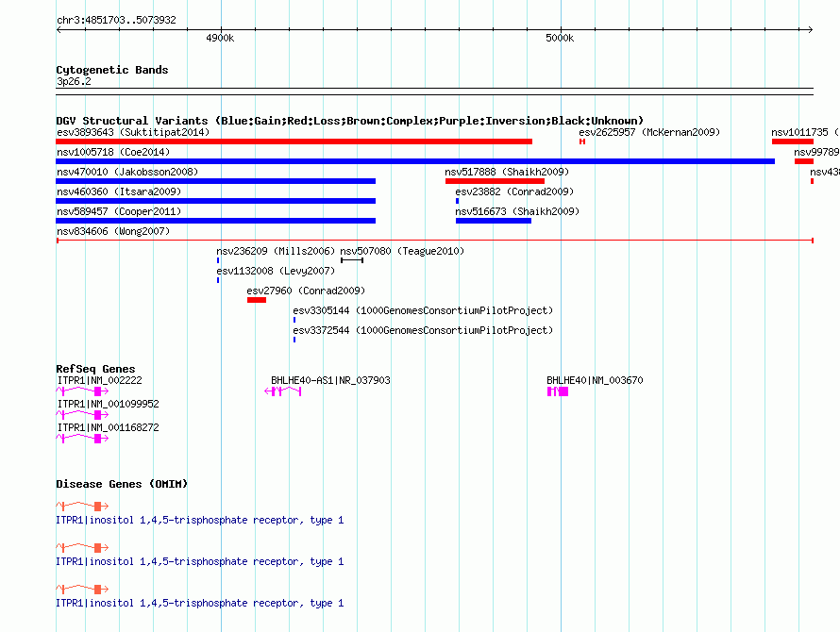Viewport: 840px width, 632px height.
Task: Select the nsv460360 (Itsara2009) blue bar
Action: 215,201
